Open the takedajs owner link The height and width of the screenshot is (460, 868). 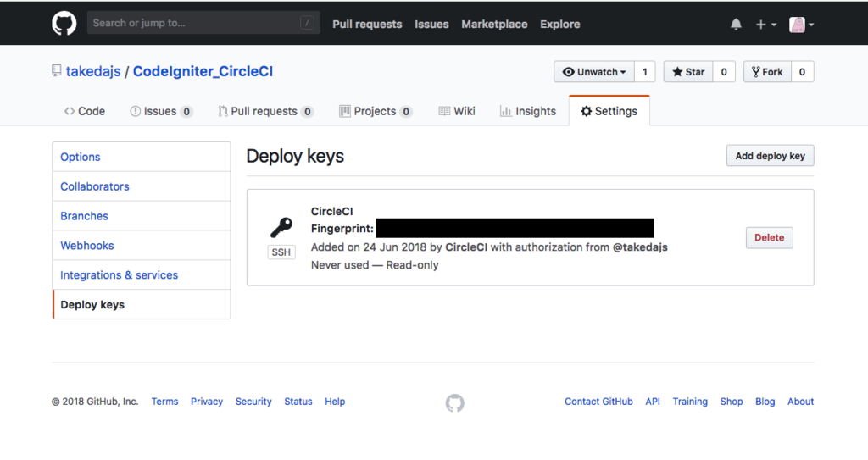pyautogui.click(x=93, y=71)
